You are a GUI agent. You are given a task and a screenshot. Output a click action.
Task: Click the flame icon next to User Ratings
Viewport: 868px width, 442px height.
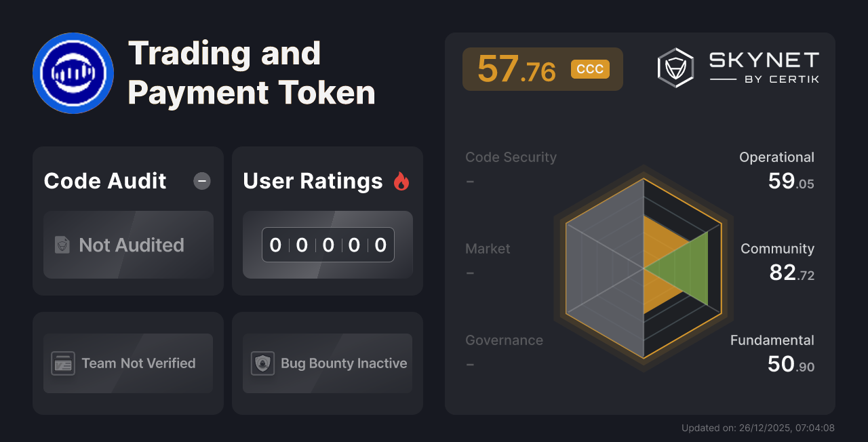coord(402,180)
